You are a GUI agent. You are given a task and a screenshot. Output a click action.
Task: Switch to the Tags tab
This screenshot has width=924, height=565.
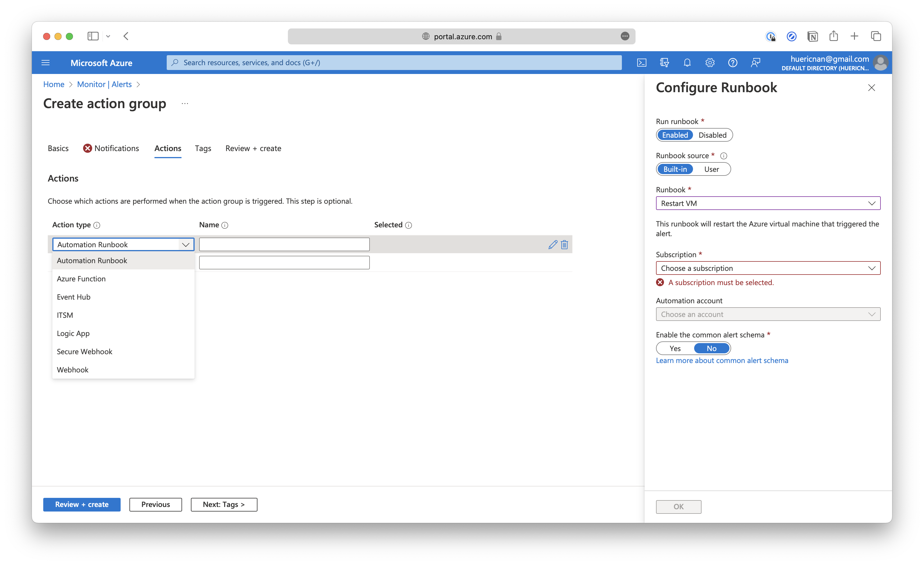click(203, 149)
